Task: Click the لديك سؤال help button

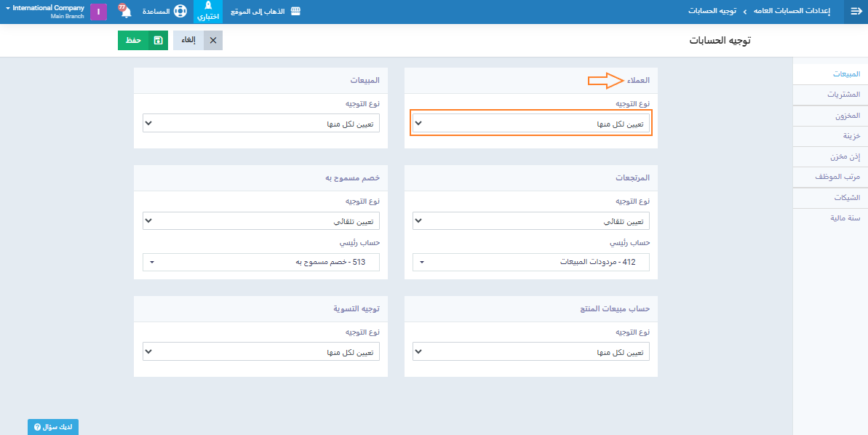Action: 53,427
